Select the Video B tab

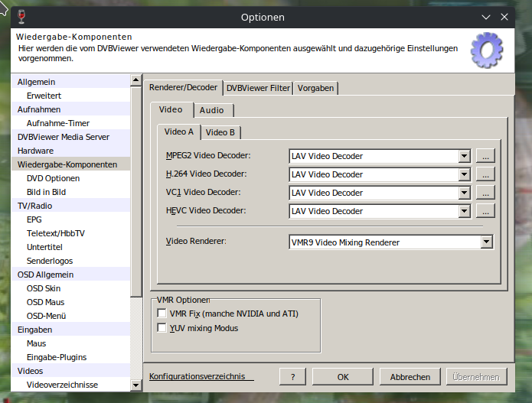pos(220,132)
